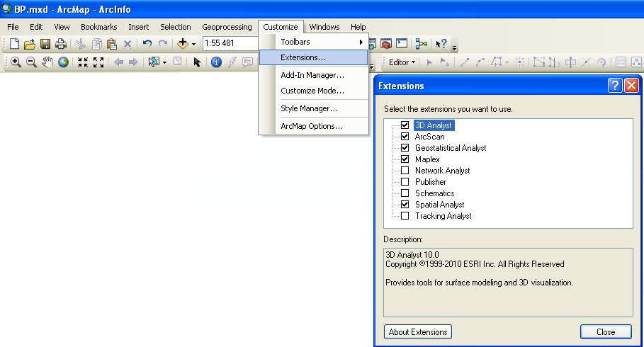This screenshot has height=347, width=644.
Task: Click the Delete X icon
Action: [x=128, y=43]
